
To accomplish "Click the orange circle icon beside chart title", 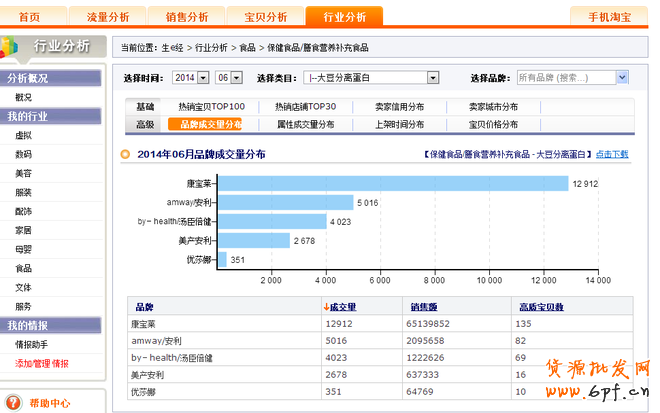I will click(125, 154).
